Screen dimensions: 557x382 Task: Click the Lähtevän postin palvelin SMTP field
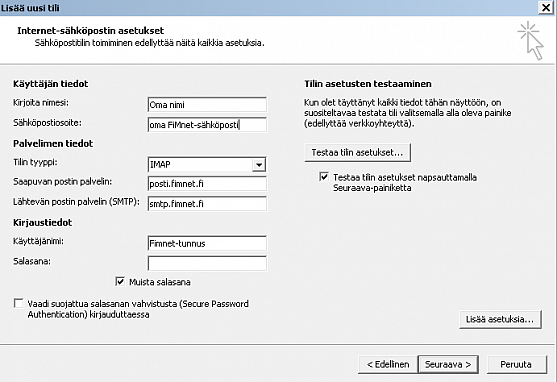click(x=207, y=204)
